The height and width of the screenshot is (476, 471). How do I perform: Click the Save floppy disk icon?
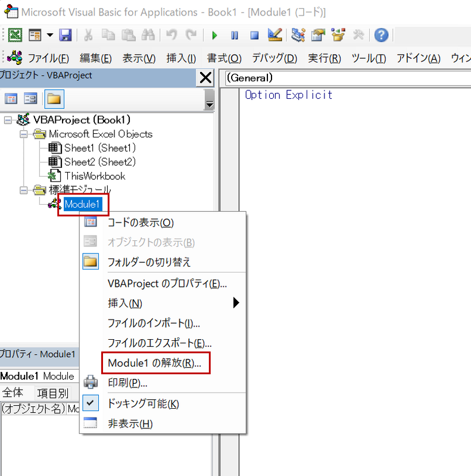(x=65, y=35)
